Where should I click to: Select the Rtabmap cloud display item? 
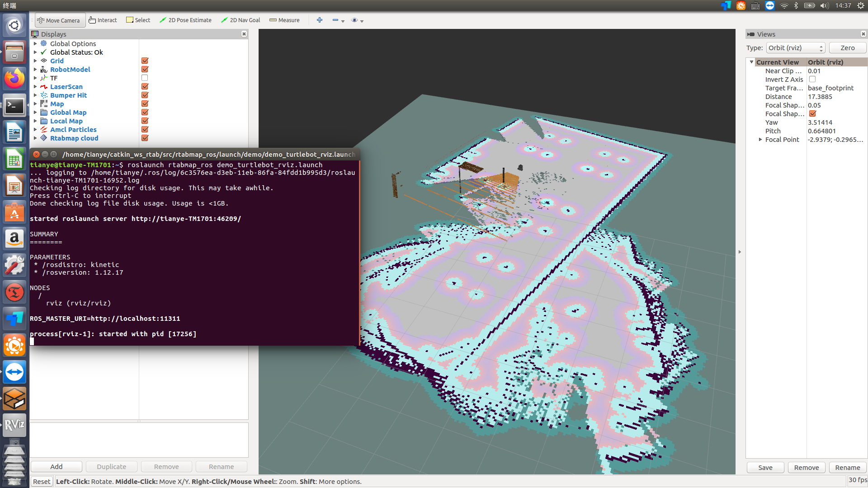(x=74, y=138)
